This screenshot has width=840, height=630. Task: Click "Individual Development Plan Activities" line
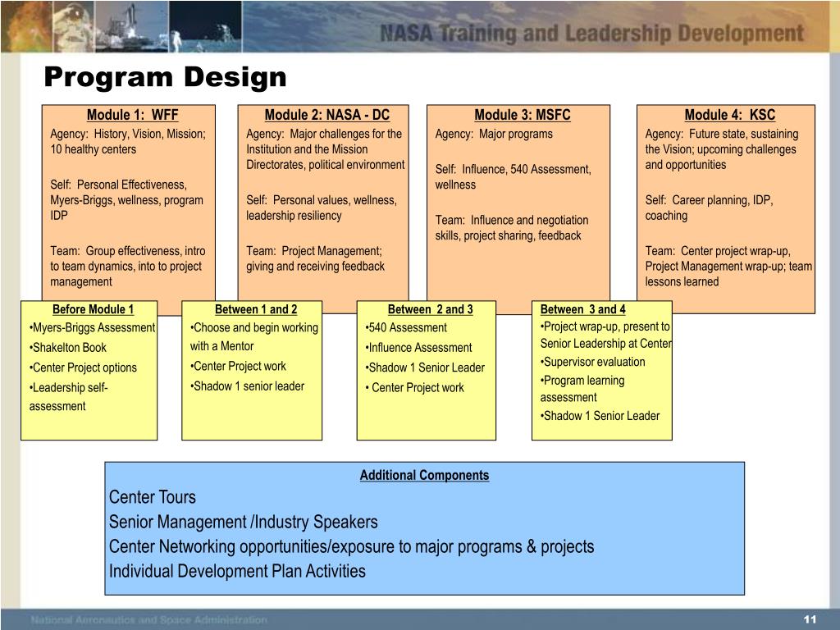pyautogui.click(x=237, y=571)
